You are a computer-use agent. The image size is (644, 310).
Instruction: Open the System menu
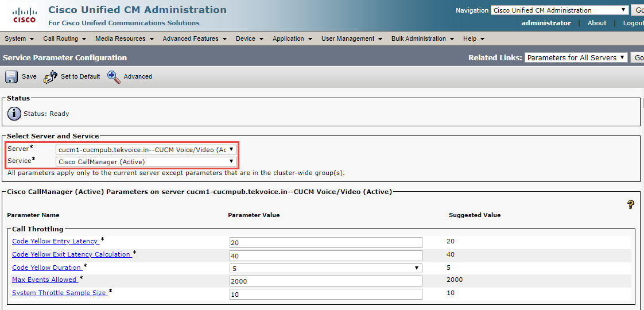[x=20, y=38]
